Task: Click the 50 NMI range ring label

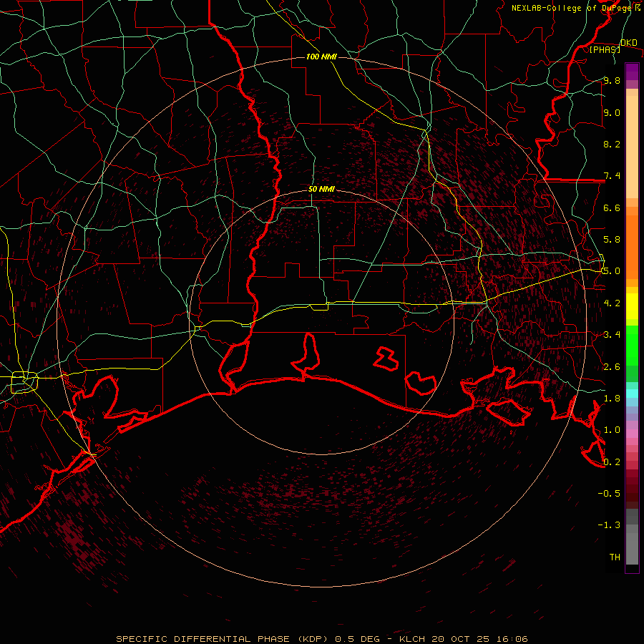Action: (x=321, y=189)
